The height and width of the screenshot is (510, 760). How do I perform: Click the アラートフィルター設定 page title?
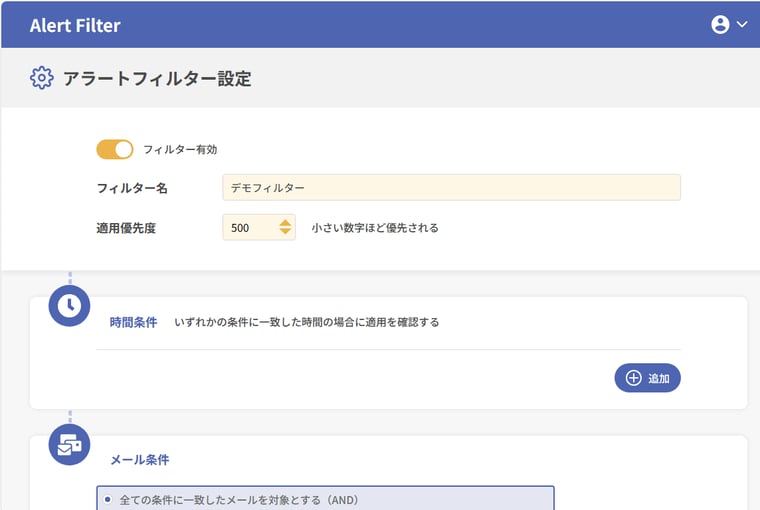click(157, 79)
